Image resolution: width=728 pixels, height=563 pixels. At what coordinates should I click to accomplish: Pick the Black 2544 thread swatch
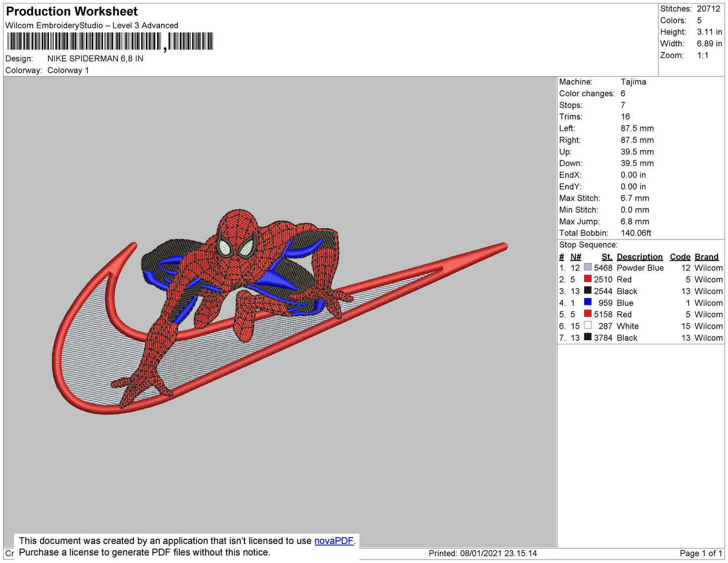587,290
